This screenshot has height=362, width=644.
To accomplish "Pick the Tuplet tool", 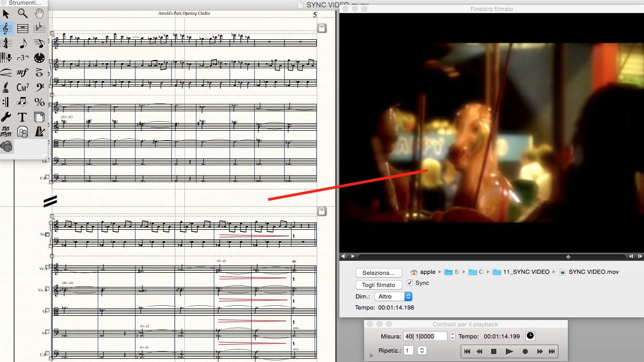I will point(23,58).
